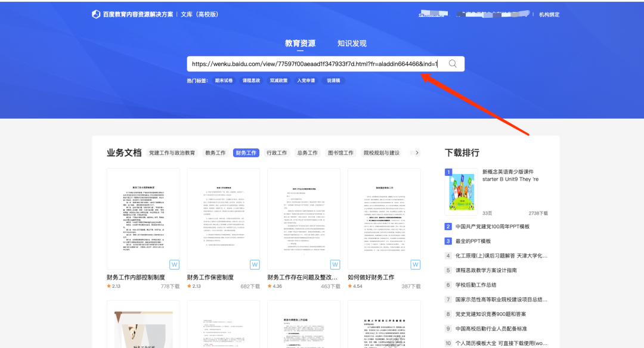Image resolution: width=644 pixels, height=348 pixels.
Task: Select the 教育资源 tab
Action: pyautogui.click(x=300, y=44)
